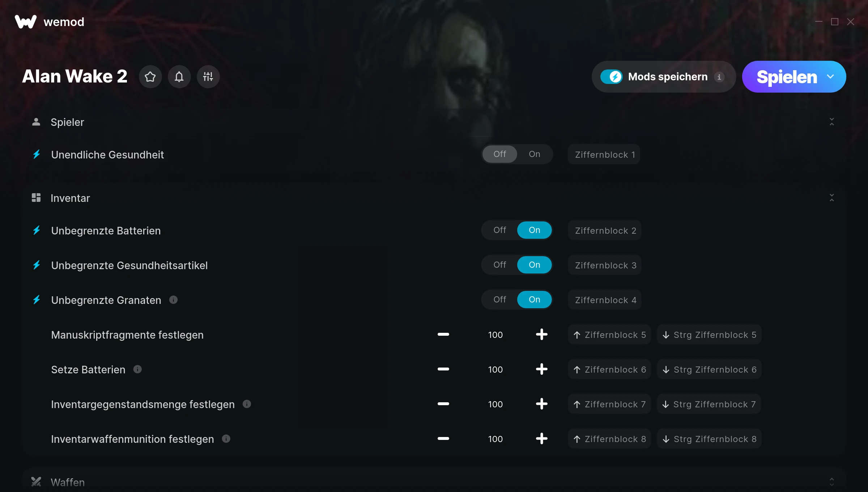Expand the Waffen category header
This screenshot has height=492, width=868.
point(434,482)
